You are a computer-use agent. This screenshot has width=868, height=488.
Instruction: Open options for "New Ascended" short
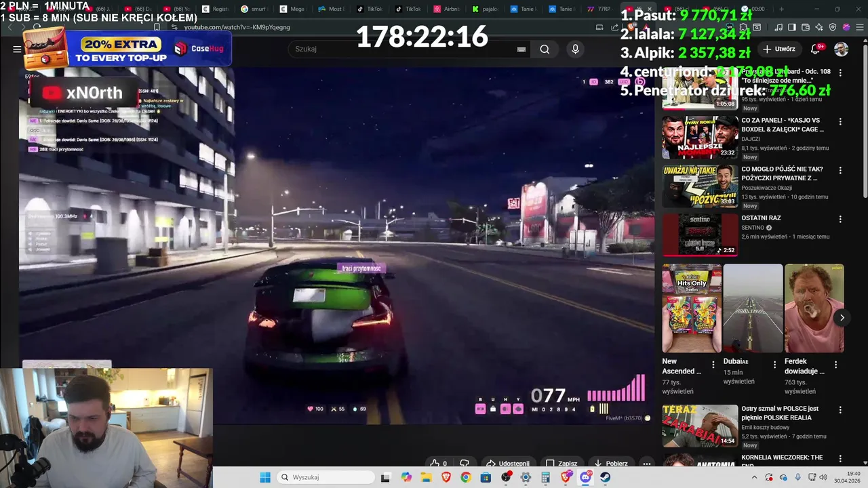[713, 365]
